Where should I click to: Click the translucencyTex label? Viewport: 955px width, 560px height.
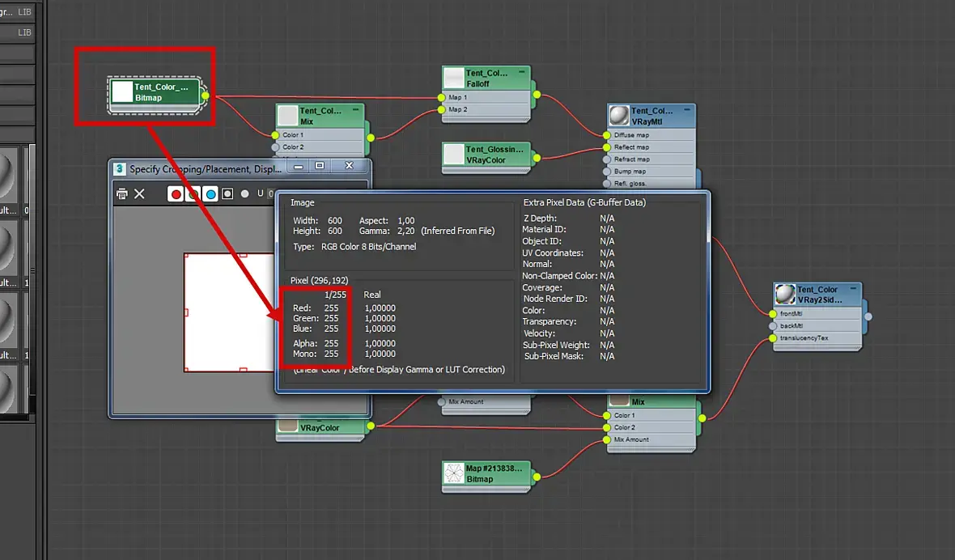[x=804, y=337]
